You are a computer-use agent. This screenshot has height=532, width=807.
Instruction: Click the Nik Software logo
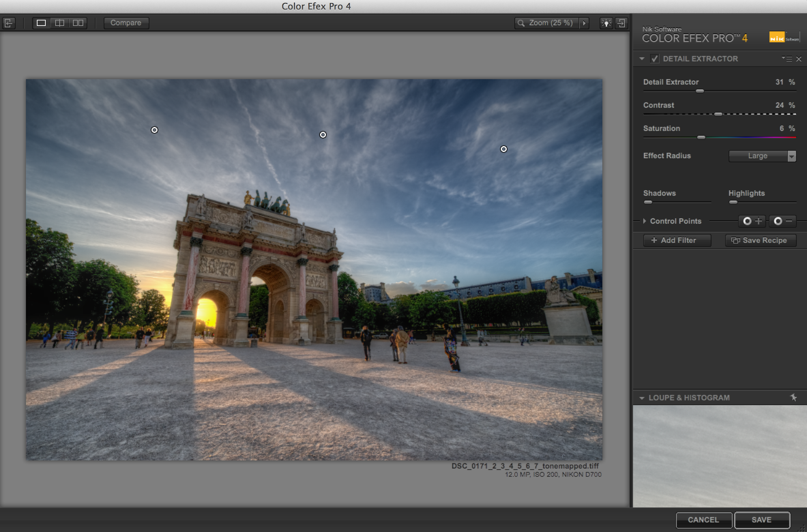(x=784, y=37)
